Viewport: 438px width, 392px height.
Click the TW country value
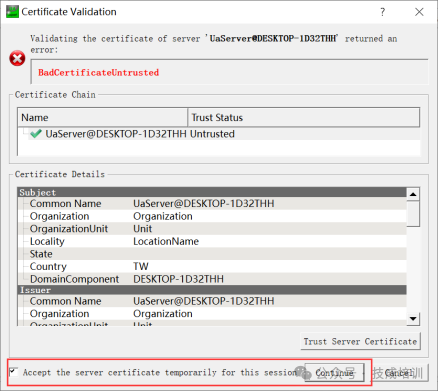pyautogui.click(x=141, y=266)
